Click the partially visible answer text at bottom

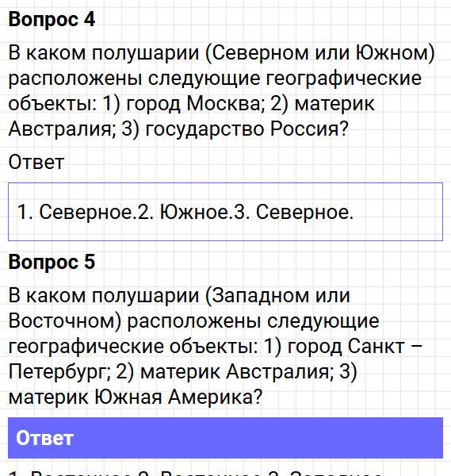pos(194,472)
